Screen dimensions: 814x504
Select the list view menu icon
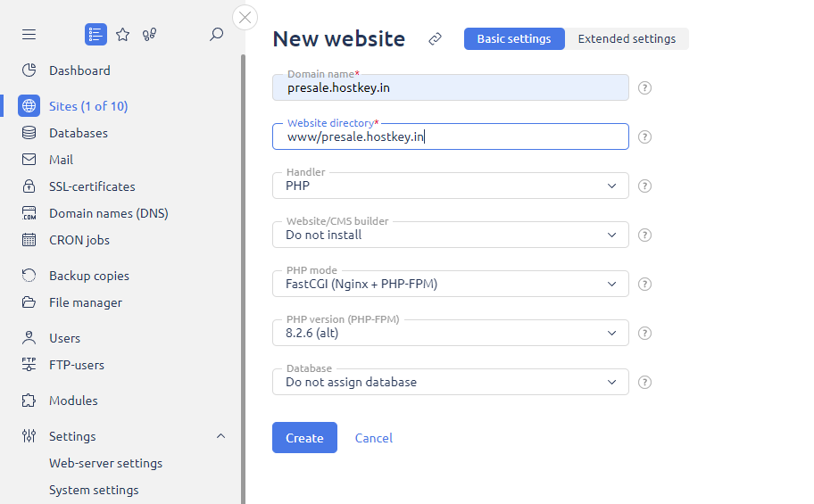[96, 34]
